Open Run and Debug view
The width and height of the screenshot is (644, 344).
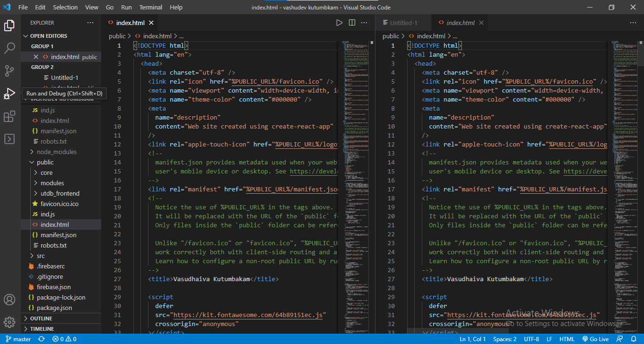tap(9, 94)
